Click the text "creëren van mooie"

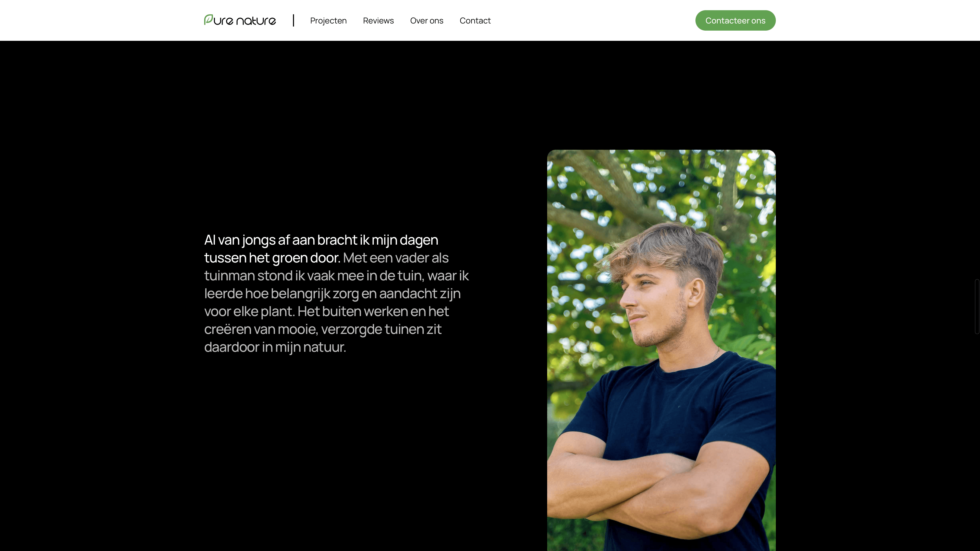click(x=261, y=329)
